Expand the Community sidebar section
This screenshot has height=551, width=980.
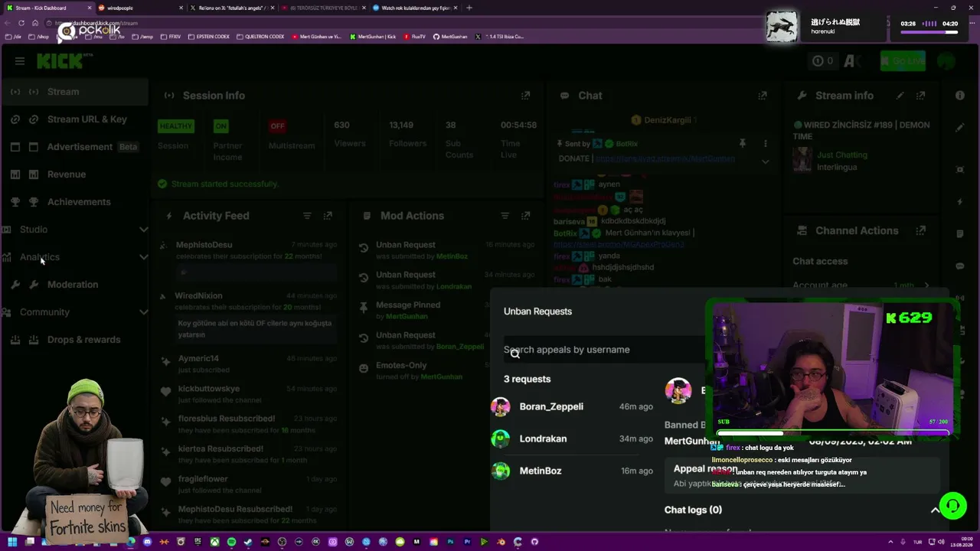[x=74, y=312]
